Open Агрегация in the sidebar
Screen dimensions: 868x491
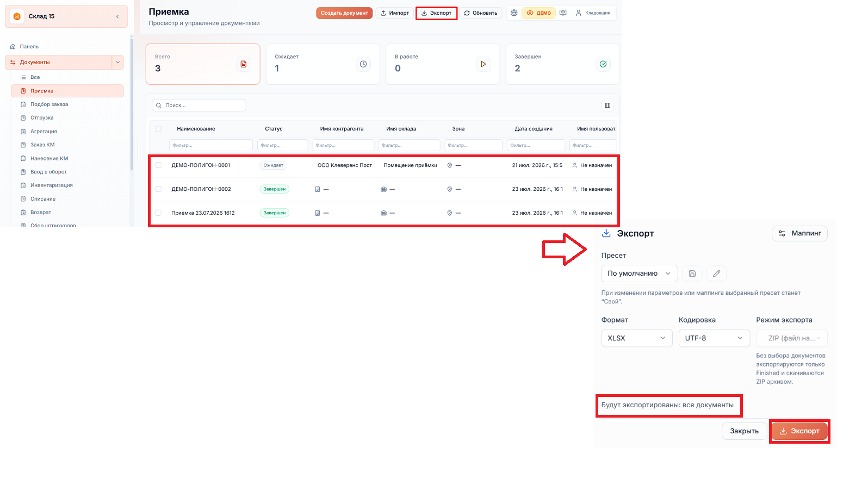click(x=44, y=132)
